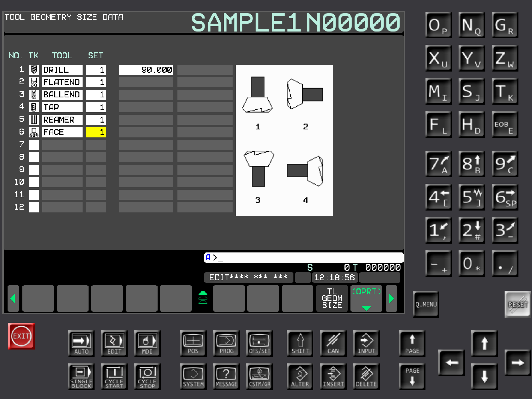Click the CAN cancel key
This screenshot has height=399, width=532.
click(x=333, y=344)
